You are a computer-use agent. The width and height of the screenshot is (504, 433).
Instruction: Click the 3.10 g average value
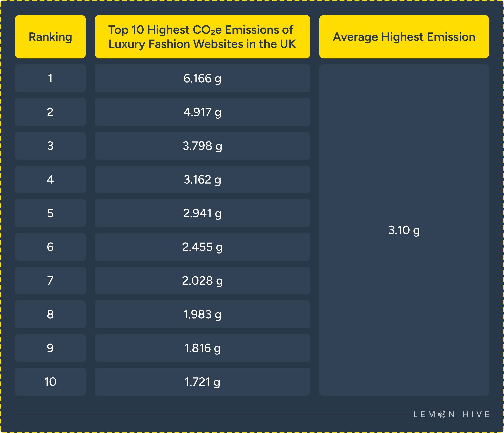coord(404,230)
